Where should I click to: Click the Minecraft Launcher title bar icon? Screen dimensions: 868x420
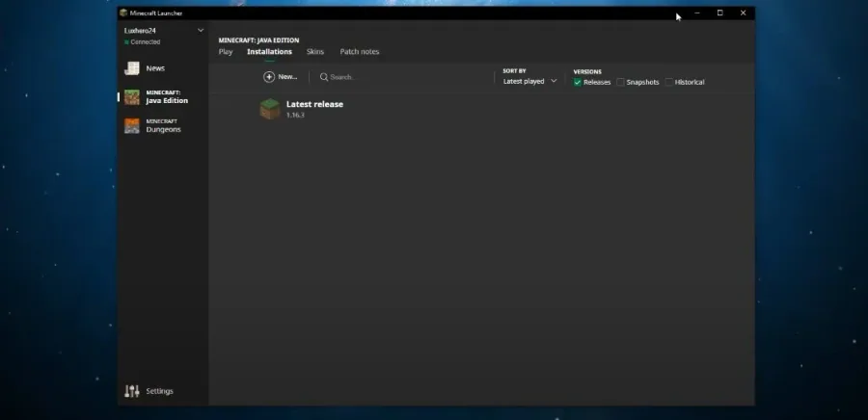tap(123, 13)
